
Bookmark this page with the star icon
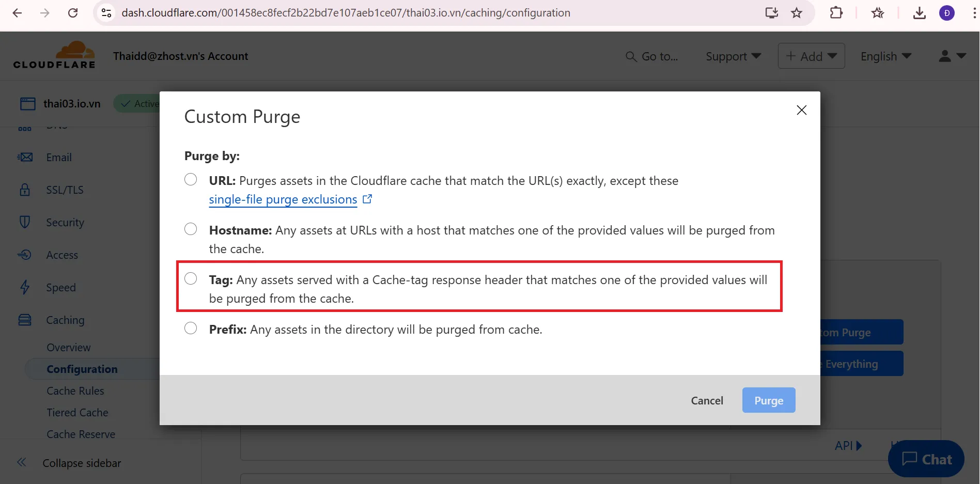(x=797, y=13)
